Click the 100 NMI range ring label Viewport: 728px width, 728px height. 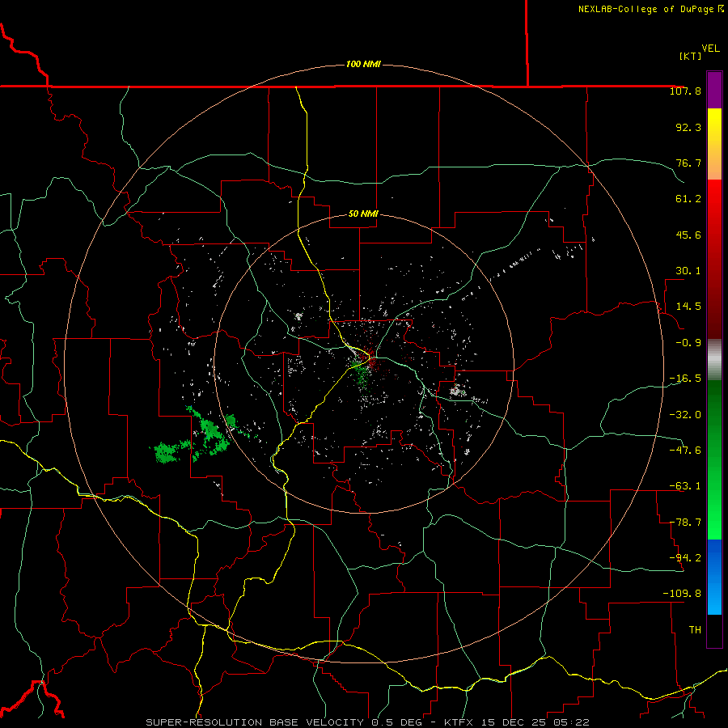tap(363, 64)
